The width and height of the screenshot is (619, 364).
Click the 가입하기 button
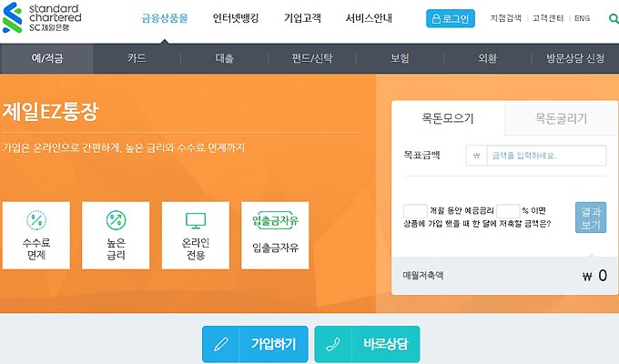click(x=255, y=344)
